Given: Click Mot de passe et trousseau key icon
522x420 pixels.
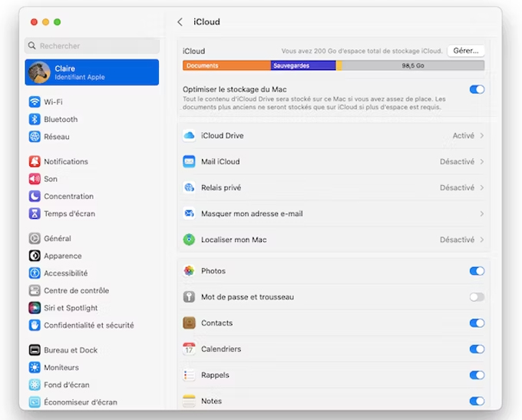Looking at the screenshot, I should pos(189,297).
